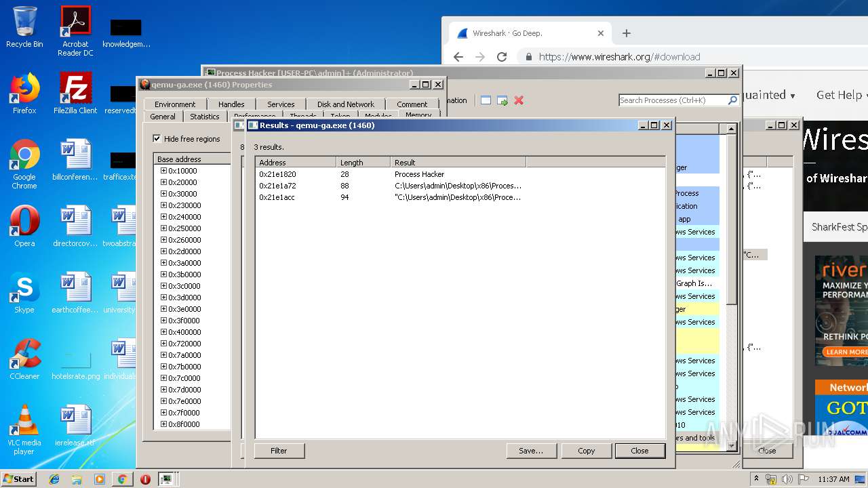Click the Chrome address bar URL
The image size is (868, 488).
(x=620, y=57)
